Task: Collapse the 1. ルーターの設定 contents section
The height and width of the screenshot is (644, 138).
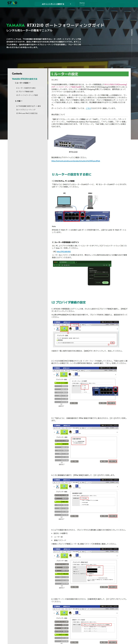Action: tap(23, 83)
